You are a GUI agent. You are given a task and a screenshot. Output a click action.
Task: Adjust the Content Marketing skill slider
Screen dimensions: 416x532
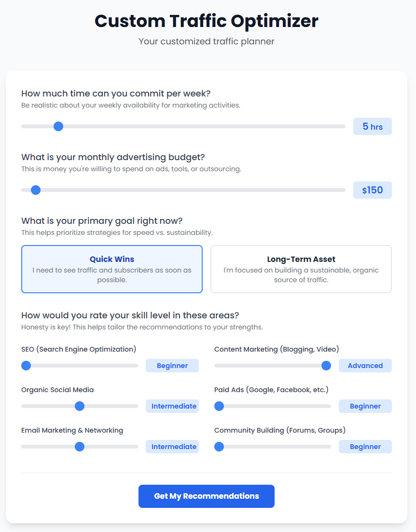pyautogui.click(x=327, y=366)
